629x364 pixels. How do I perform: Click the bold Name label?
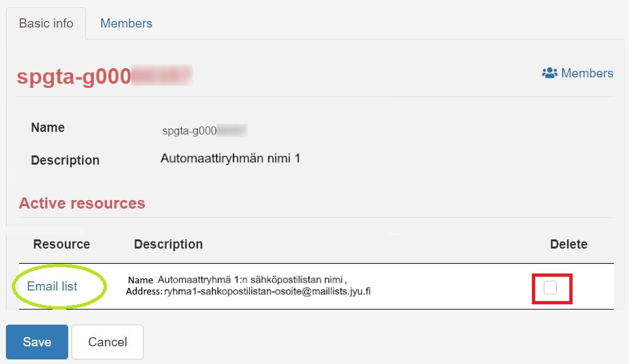[x=48, y=128]
